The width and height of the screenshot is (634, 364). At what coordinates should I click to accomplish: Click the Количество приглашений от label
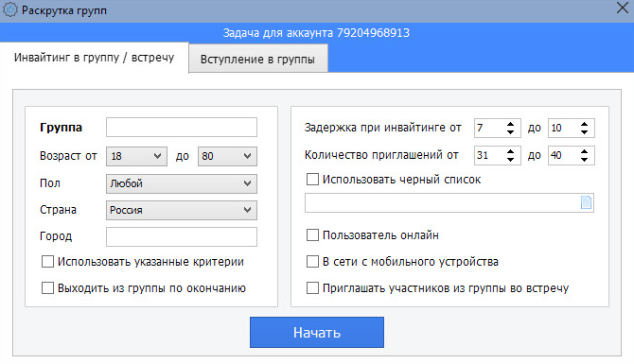[x=381, y=155]
